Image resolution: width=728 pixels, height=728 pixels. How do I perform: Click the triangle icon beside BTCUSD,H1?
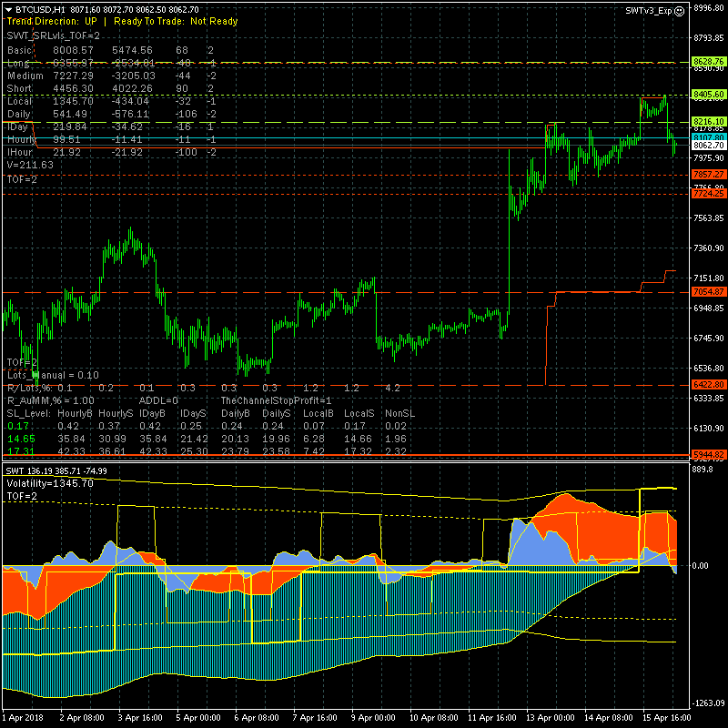pyautogui.click(x=8, y=8)
